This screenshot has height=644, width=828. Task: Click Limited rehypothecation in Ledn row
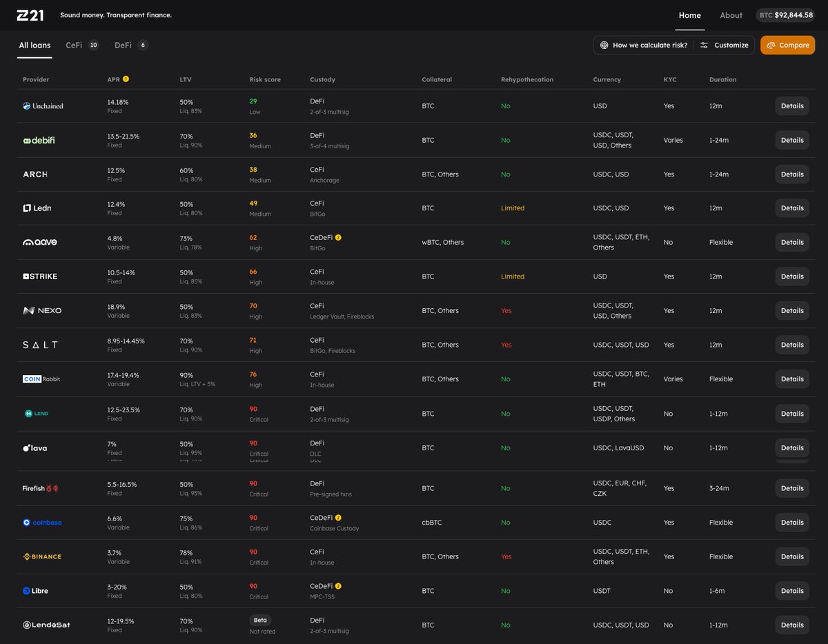pos(513,208)
